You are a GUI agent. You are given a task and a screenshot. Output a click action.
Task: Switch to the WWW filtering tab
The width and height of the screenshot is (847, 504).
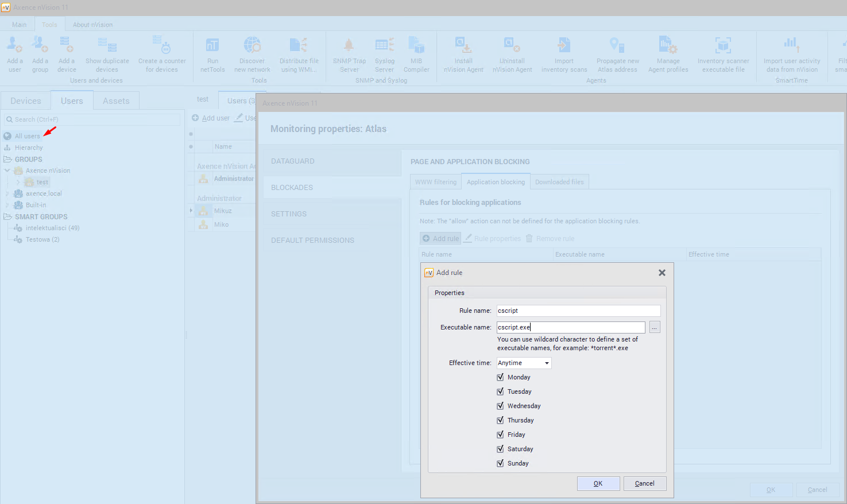tap(436, 182)
